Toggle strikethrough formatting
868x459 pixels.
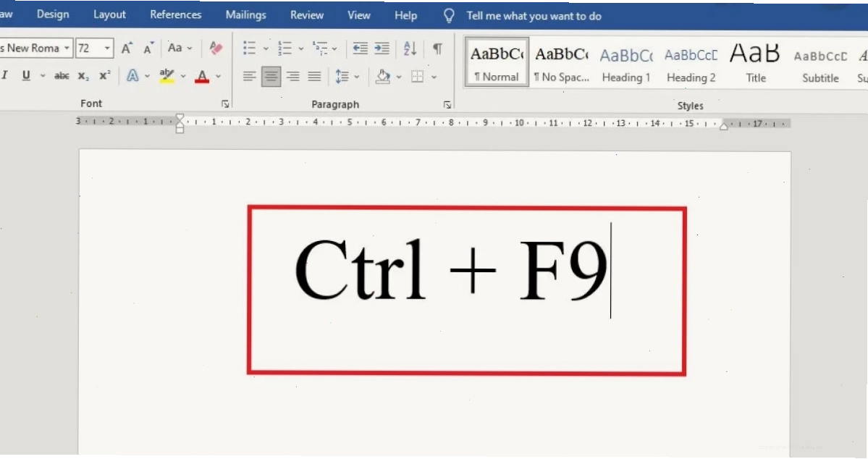click(62, 75)
